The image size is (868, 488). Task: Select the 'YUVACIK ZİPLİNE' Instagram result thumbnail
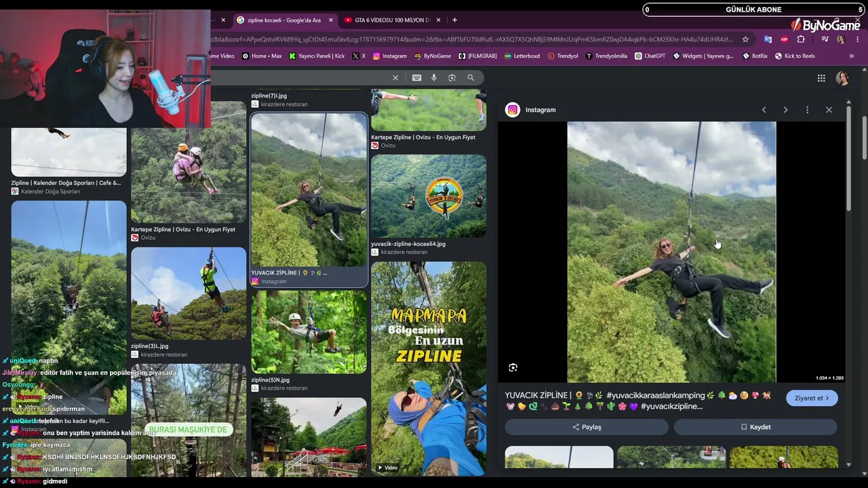[309, 190]
